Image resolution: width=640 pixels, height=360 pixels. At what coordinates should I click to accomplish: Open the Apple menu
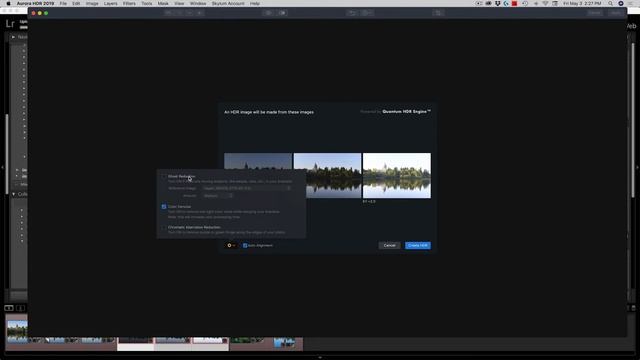point(8,3)
